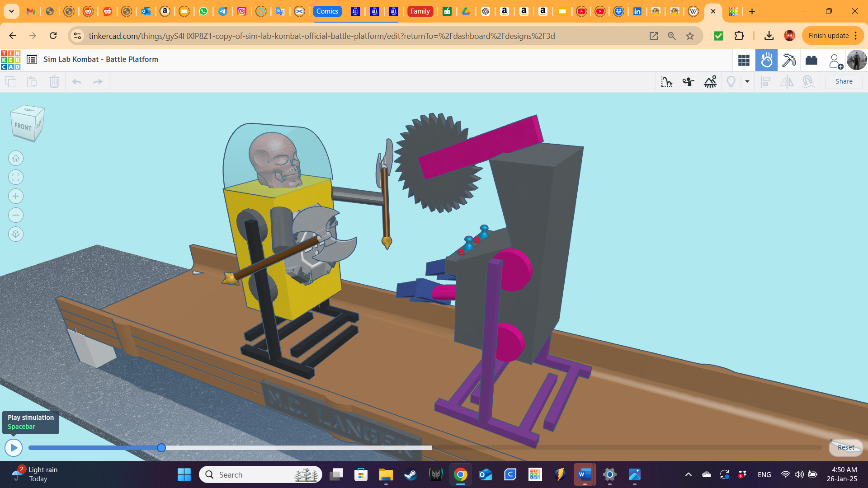Click the simulation timeline slider handle
This screenshot has width=868, height=488.
[161, 448]
